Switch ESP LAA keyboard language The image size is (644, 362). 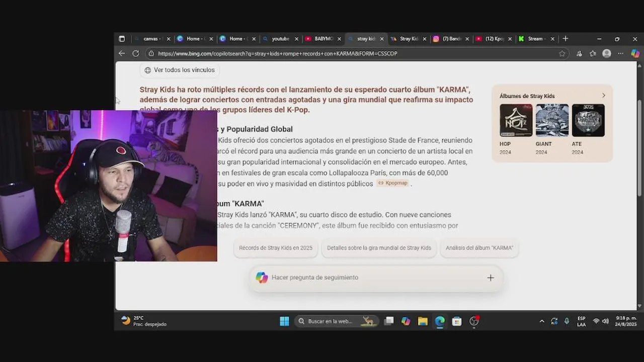coord(581,321)
